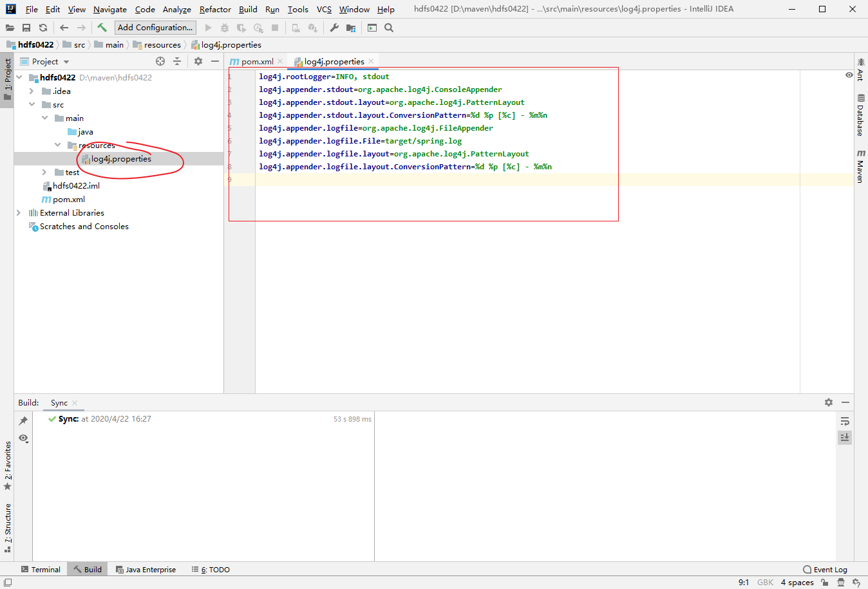
Task: Open the Database tool window
Action: click(x=861, y=115)
